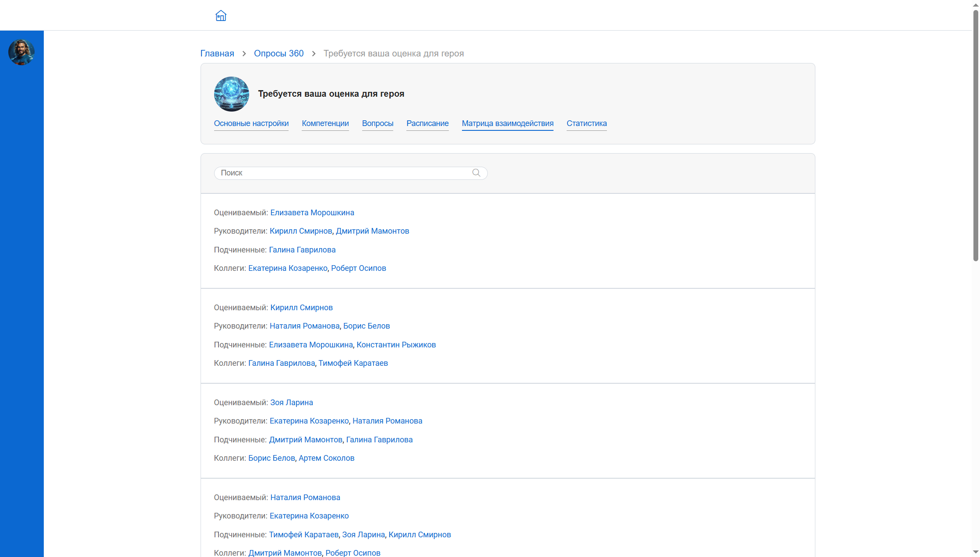Click the home icon in top bar
Viewport: 980px width, 557px height.
(x=221, y=16)
